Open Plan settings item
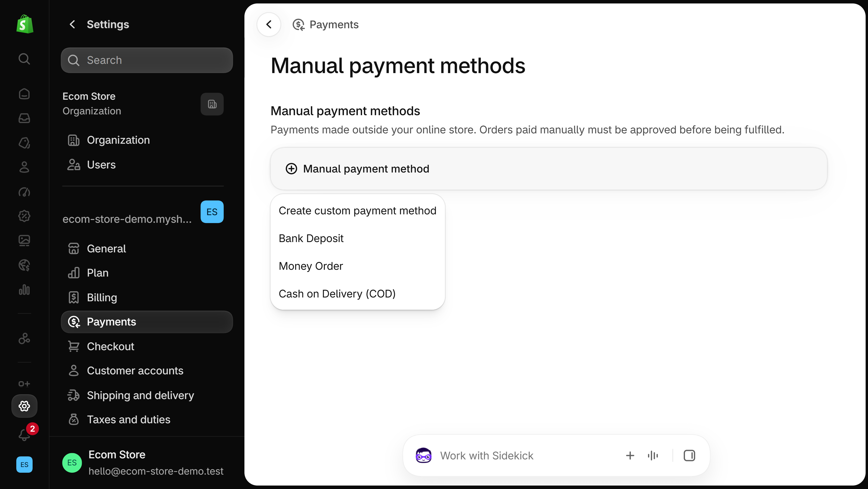Image resolution: width=868 pixels, height=489 pixels. 147,273
